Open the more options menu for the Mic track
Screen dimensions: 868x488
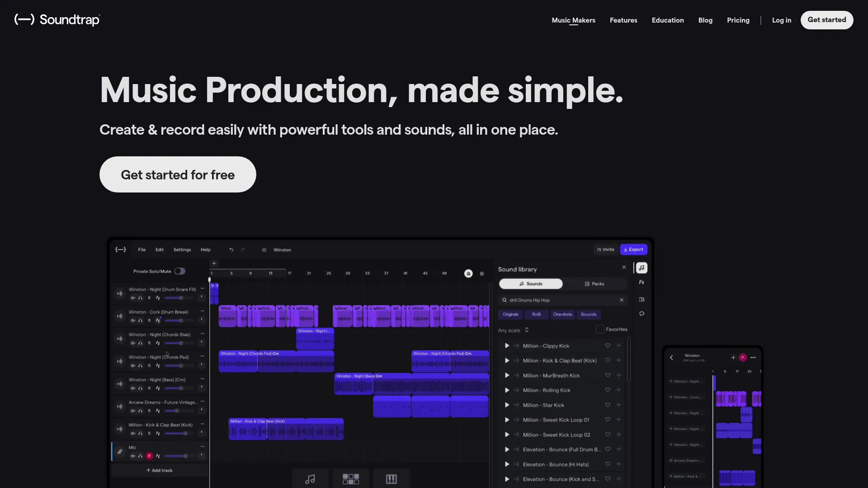(x=203, y=446)
